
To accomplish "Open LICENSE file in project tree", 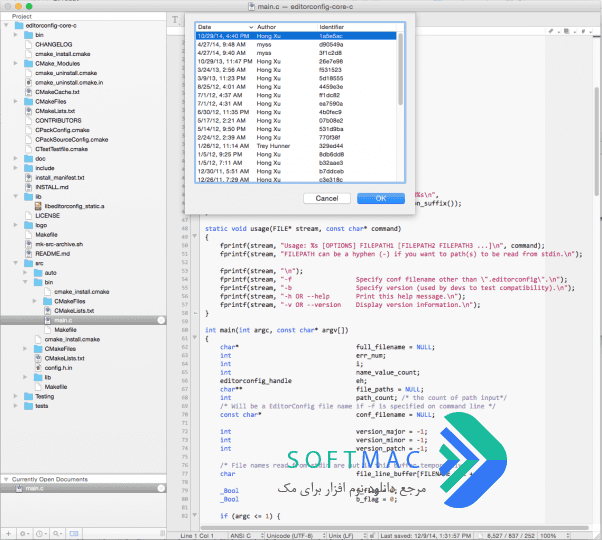I will pyautogui.click(x=48, y=216).
